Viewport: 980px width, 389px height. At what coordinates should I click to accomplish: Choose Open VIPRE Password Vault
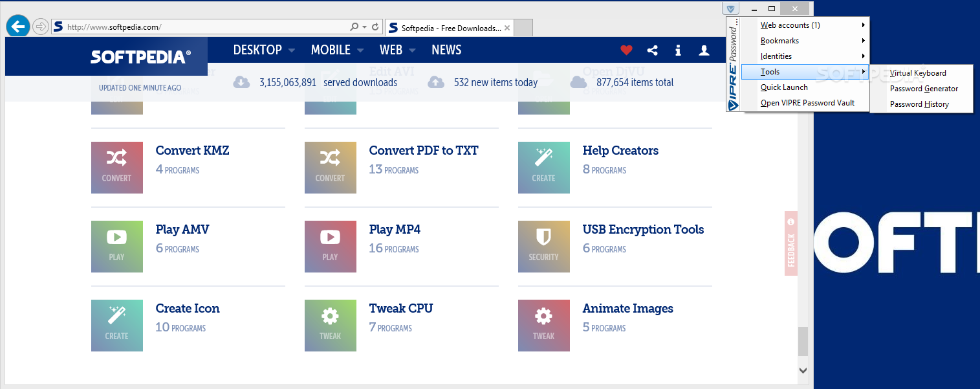click(x=805, y=103)
